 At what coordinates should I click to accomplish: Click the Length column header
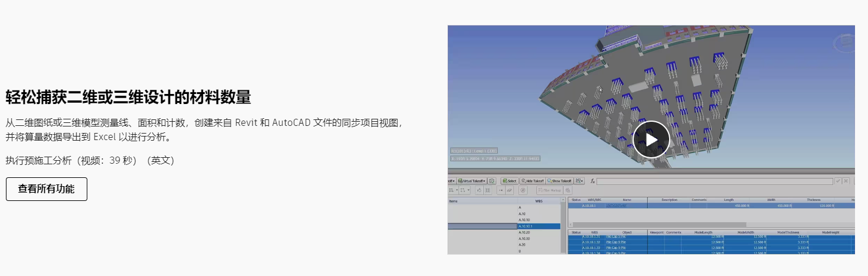(729, 200)
